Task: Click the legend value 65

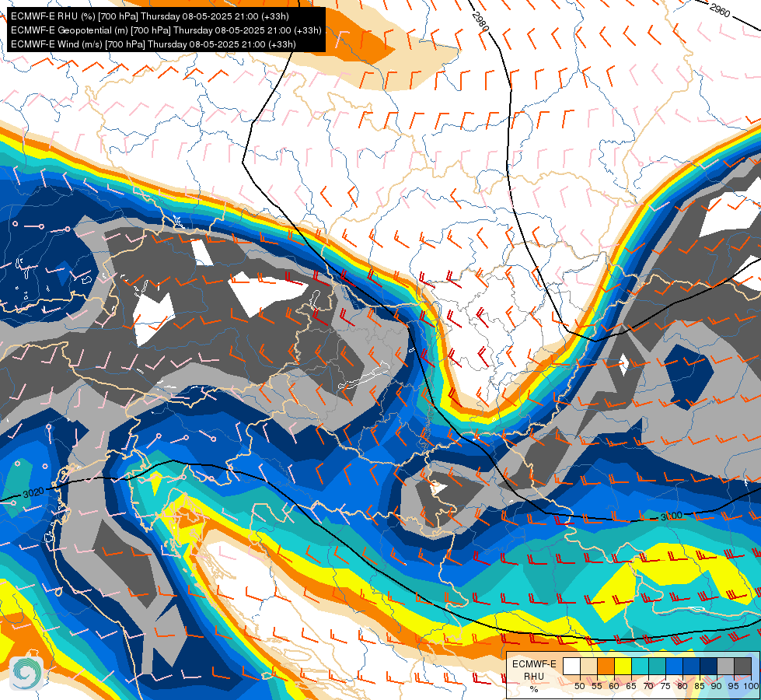Action: pyautogui.click(x=631, y=686)
